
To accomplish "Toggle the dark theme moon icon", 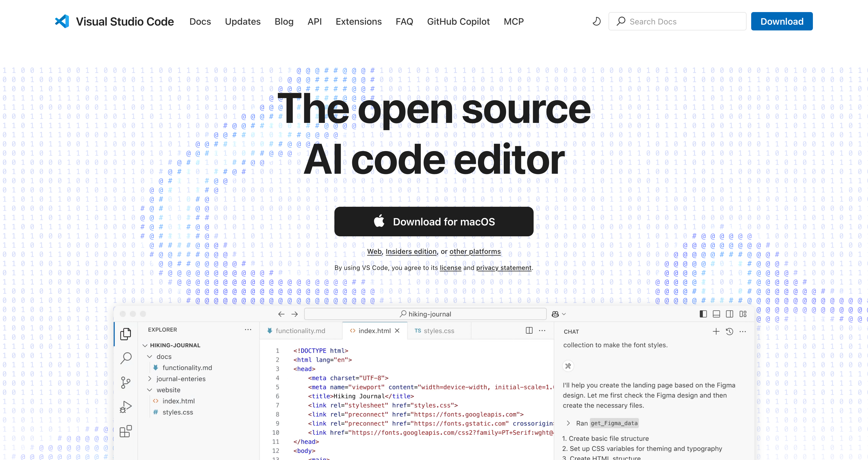I will click(596, 21).
